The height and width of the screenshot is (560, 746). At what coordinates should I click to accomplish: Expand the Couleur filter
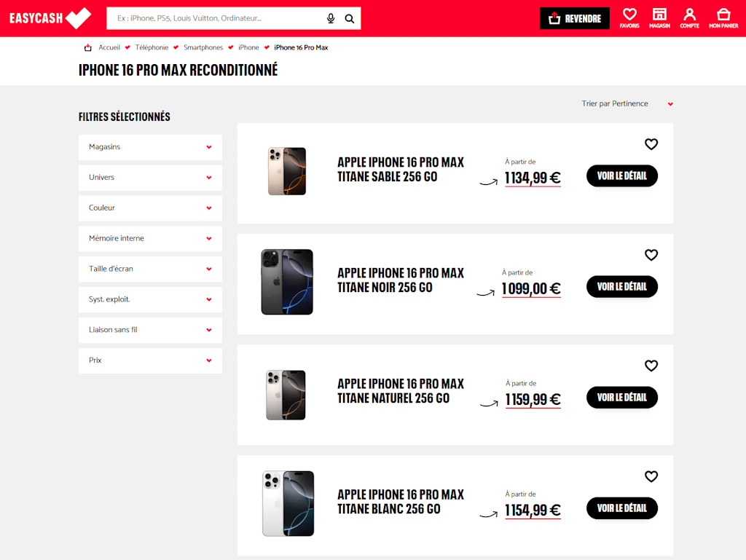pyautogui.click(x=150, y=208)
